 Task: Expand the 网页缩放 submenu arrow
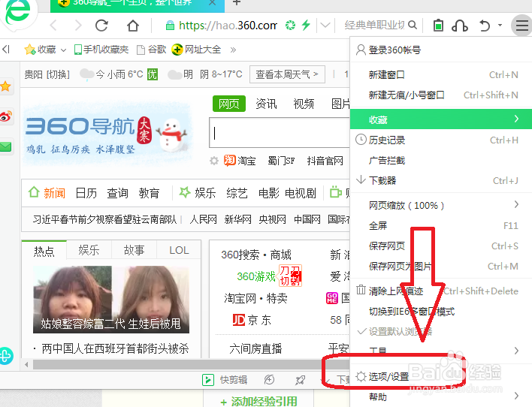pyautogui.click(x=516, y=204)
